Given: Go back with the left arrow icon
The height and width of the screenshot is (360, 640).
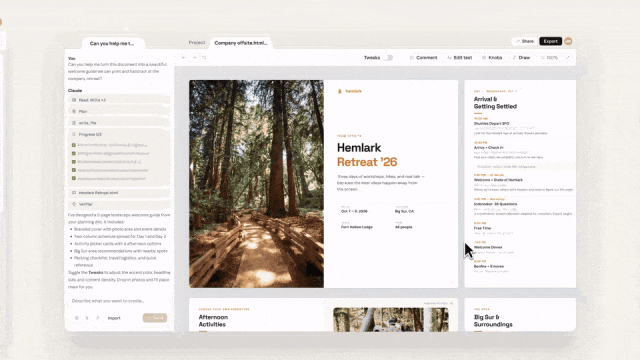Looking at the screenshot, I should pyautogui.click(x=183, y=58).
